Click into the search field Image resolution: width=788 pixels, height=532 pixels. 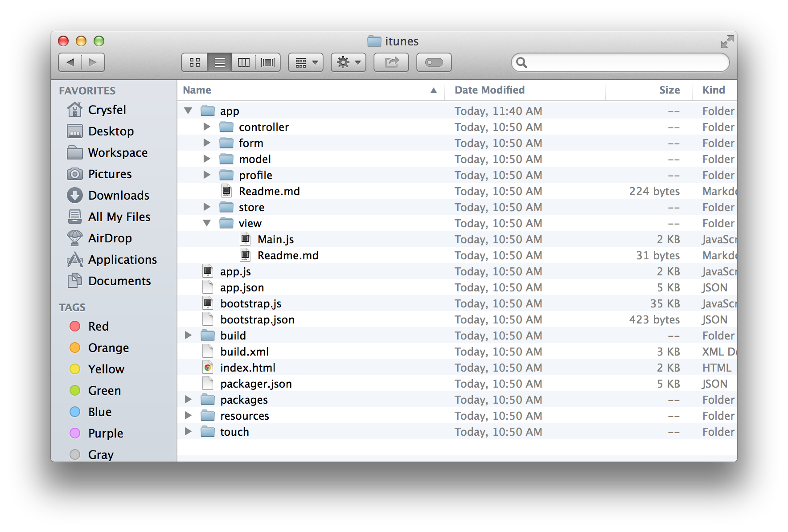click(x=620, y=62)
